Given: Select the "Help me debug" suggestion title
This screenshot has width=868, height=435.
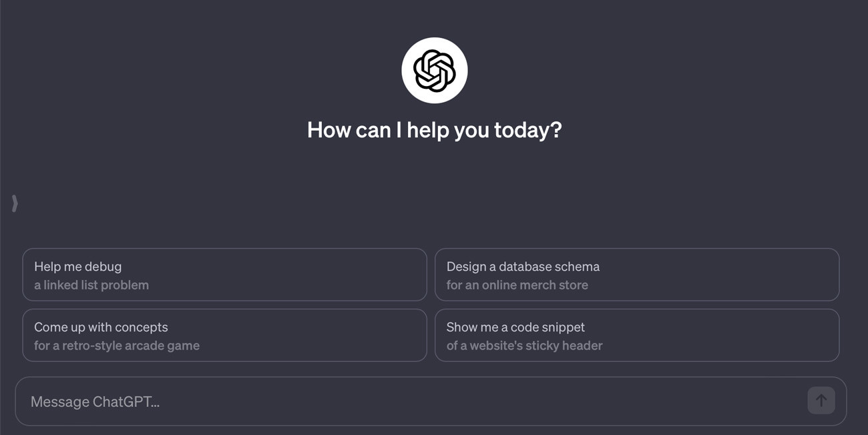Looking at the screenshot, I should click(x=78, y=267).
